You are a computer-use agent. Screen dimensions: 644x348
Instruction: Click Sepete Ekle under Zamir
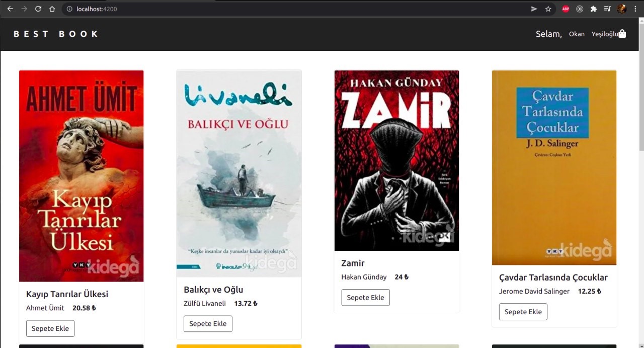[366, 297]
